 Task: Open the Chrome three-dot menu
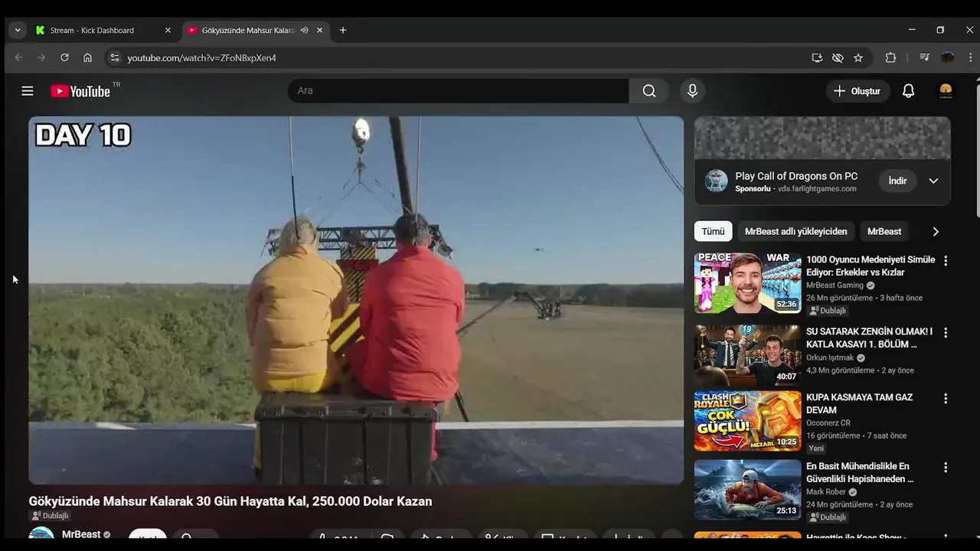971,57
